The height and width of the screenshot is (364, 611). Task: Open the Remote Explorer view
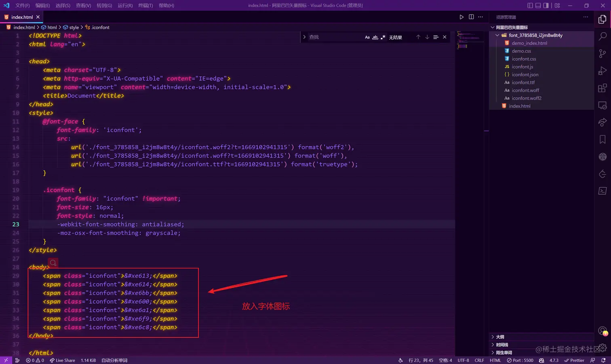click(x=603, y=105)
